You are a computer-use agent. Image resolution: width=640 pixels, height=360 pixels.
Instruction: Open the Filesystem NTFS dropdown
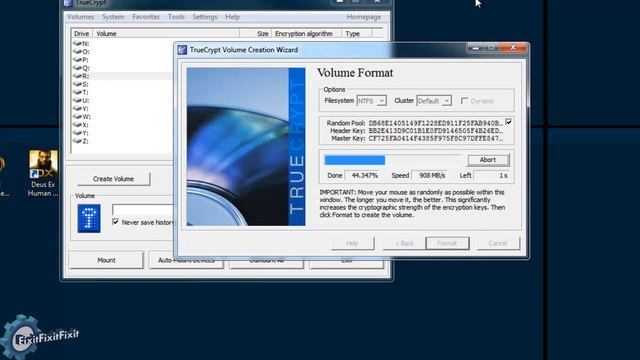pos(371,101)
